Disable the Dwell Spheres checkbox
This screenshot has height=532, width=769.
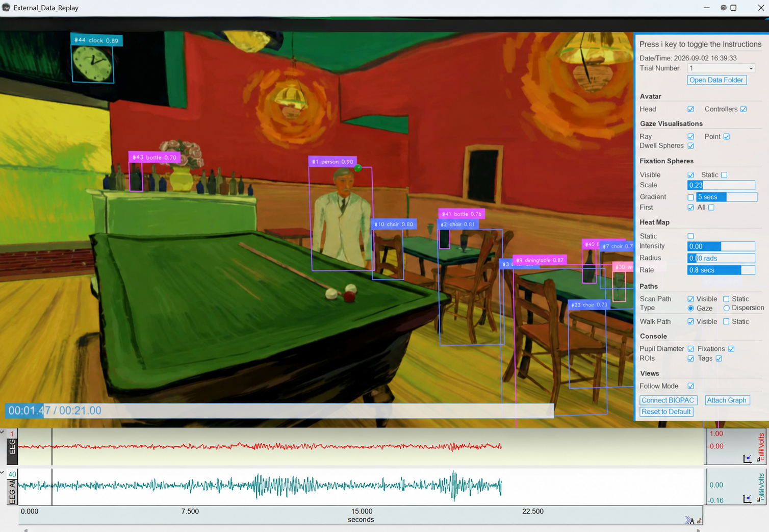pyautogui.click(x=690, y=146)
